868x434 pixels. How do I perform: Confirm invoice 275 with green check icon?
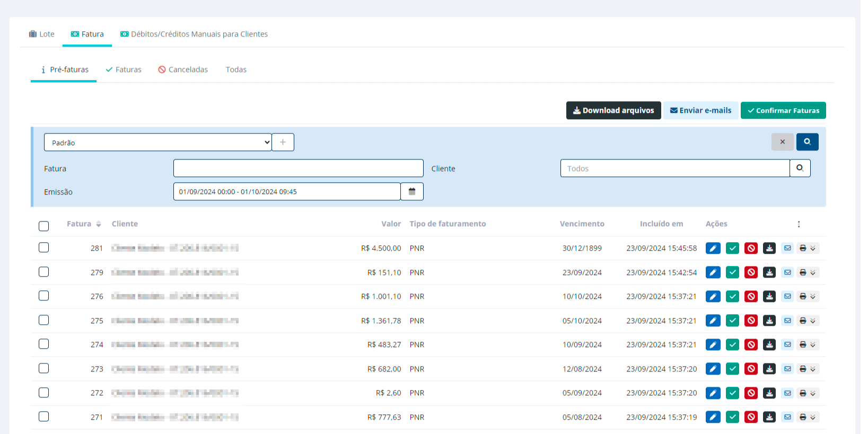pyautogui.click(x=732, y=321)
